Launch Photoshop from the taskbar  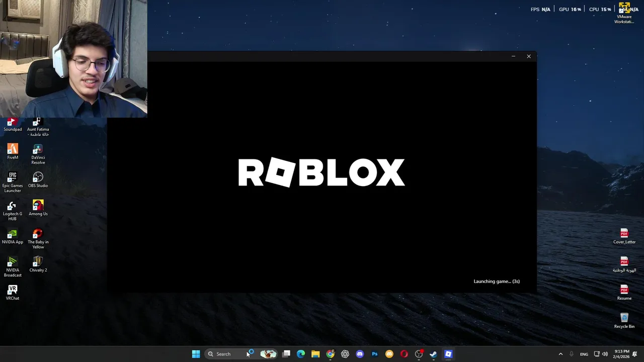click(374, 354)
